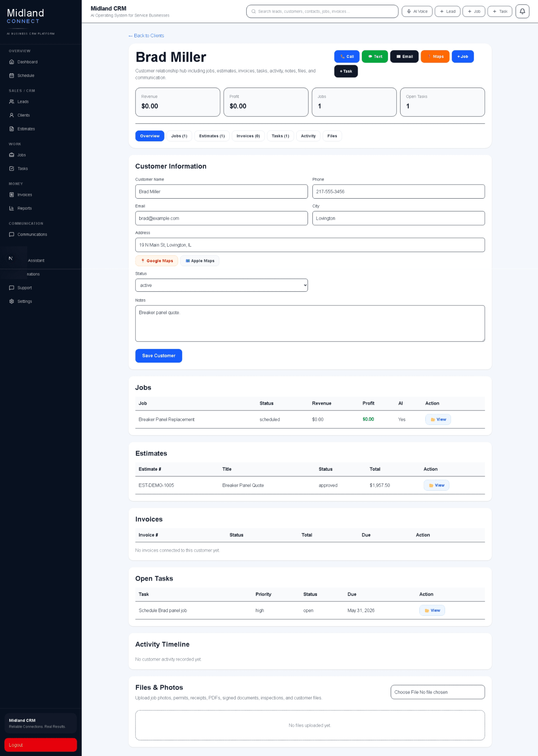The width and height of the screenshot is (538, 756).
Task: Click folder icon on Breaker Panel Replacement View
Action: pyautogui.click(x=433, y=420)
